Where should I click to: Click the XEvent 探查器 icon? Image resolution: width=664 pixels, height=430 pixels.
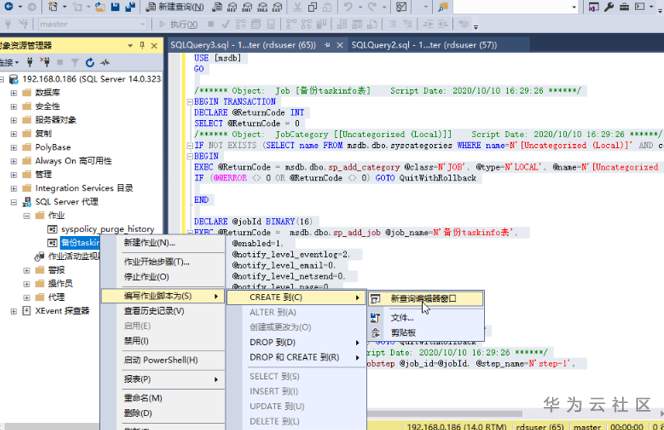(27, 311)
